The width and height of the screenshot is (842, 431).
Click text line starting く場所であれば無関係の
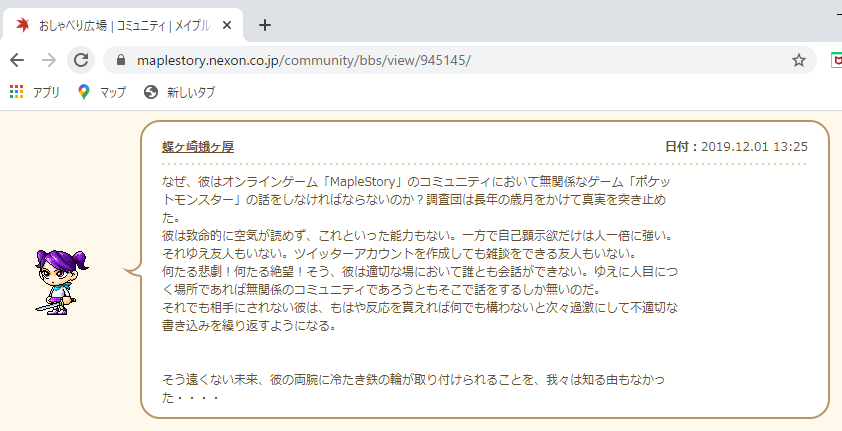point(381,290)
